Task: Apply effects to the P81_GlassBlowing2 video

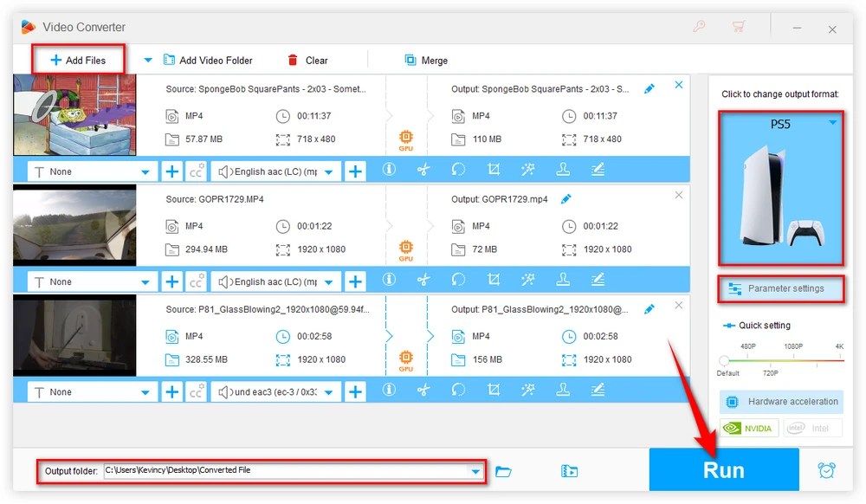Action: (528, 390)
